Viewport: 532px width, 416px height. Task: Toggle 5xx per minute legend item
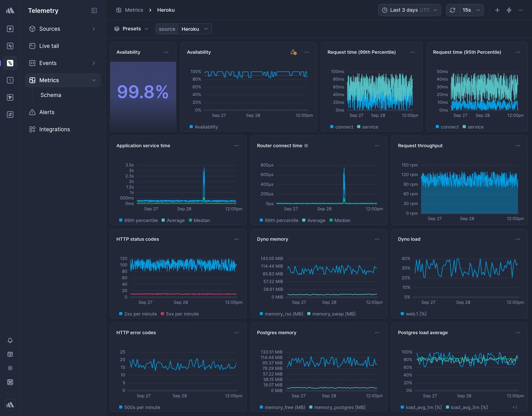[180, 314]
